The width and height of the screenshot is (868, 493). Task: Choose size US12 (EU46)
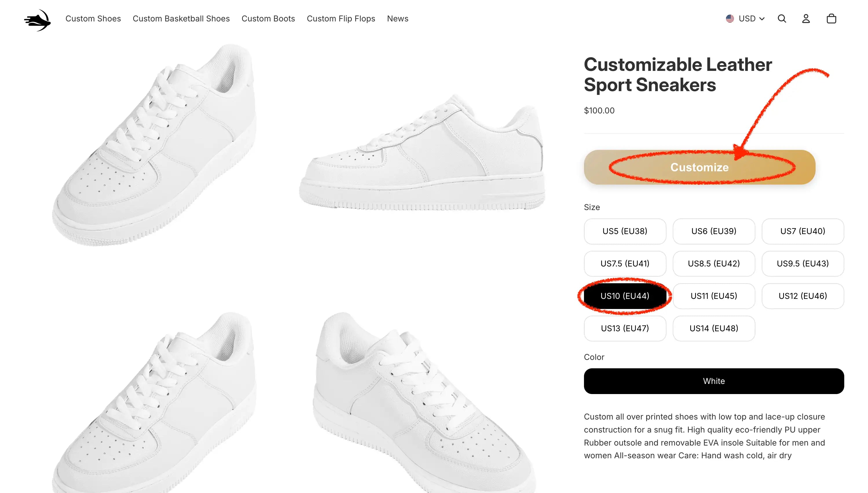pyautogui.click(x=802, y=296)
